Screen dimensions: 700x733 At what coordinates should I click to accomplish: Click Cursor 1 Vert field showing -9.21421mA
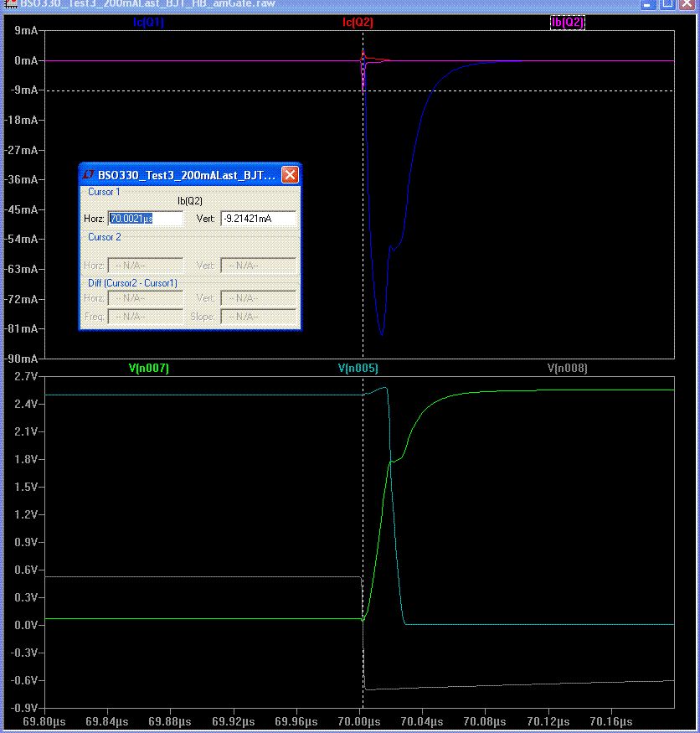click(x=258, y=219)
